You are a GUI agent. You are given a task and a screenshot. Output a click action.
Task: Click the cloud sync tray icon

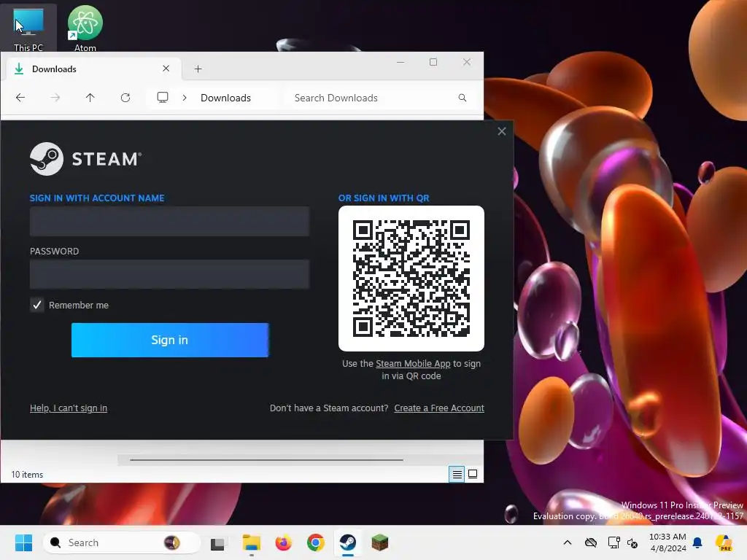point(591,542)
